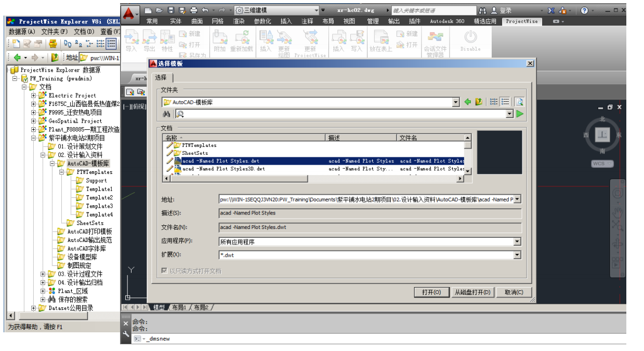Select the AutoCAD打印模板 folder in tree
This screenshot has height=351, width=644.
pyautogui.click(x=89, y=232)
